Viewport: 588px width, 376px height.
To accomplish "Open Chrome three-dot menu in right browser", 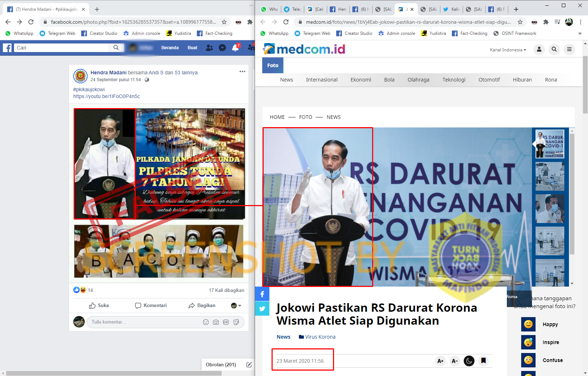I will [x=580, y=22].
